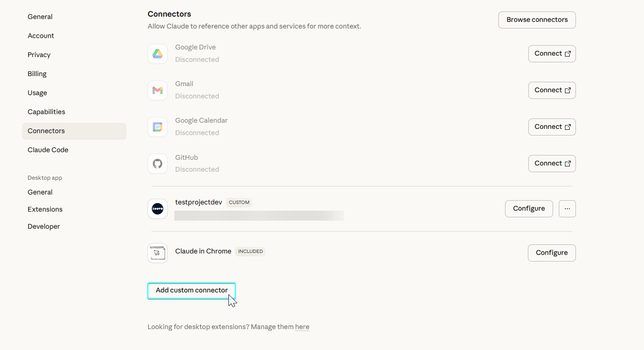
Task: Switch to the Capabilities settings section
Action: tap(46, 112)
